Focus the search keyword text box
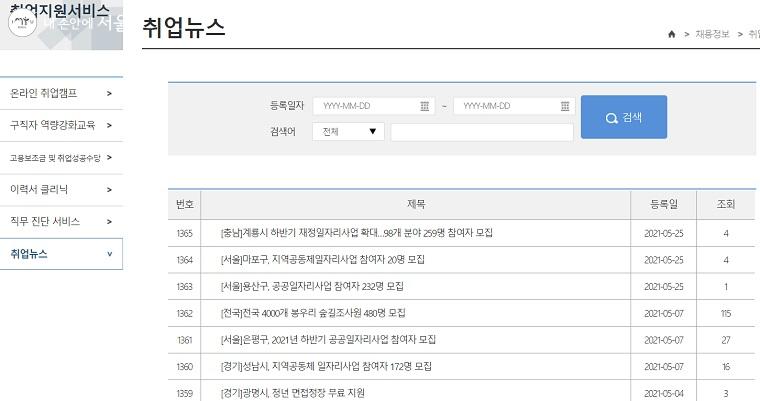This screenshot has width=760, height=401. click(x=481, y=132)
